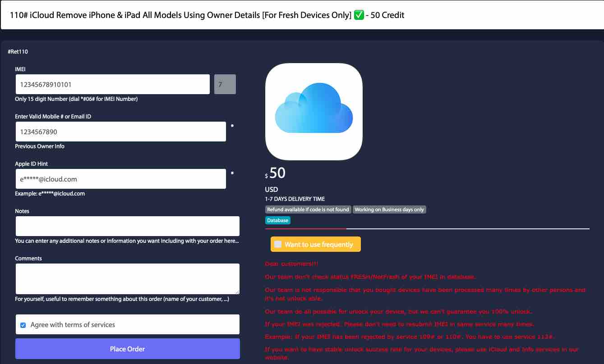
Task: Click the resize handle of Comments textarea
Action: 237,292
